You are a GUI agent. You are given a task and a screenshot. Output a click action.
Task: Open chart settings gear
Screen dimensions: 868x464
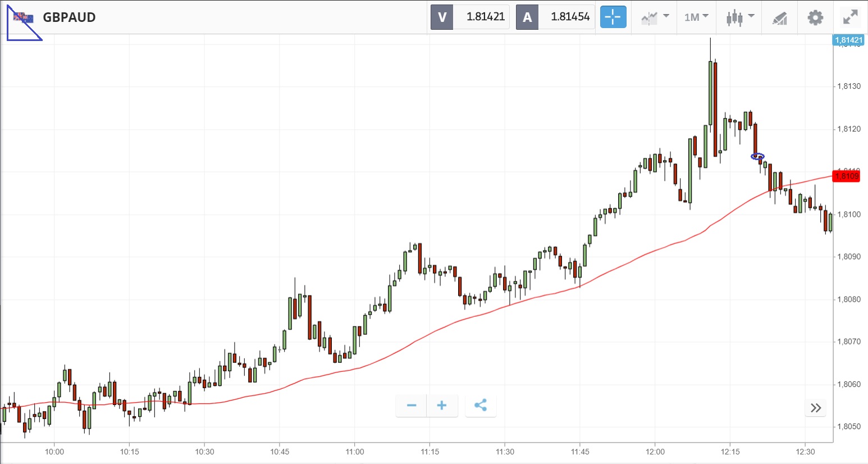[x=815, y=17]
